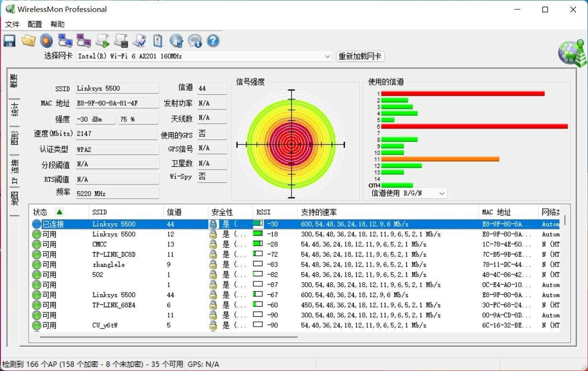Click the lock icon on the 502 row
This screenshot has width=588, height=371.
coord(213,274)
